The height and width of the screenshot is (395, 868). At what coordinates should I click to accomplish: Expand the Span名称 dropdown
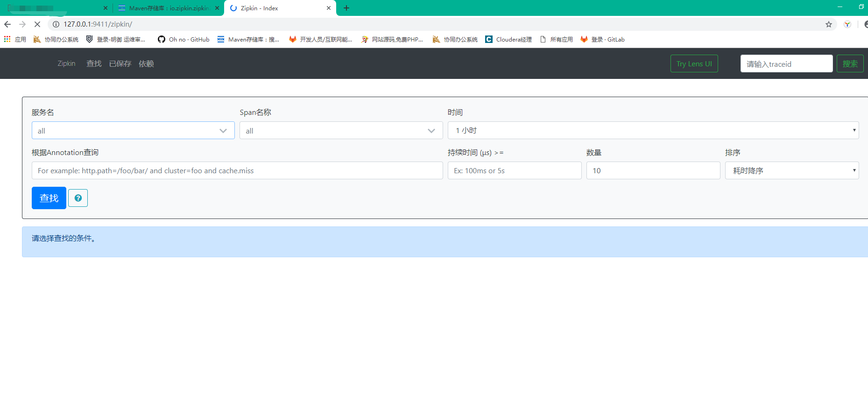point(341,130)
